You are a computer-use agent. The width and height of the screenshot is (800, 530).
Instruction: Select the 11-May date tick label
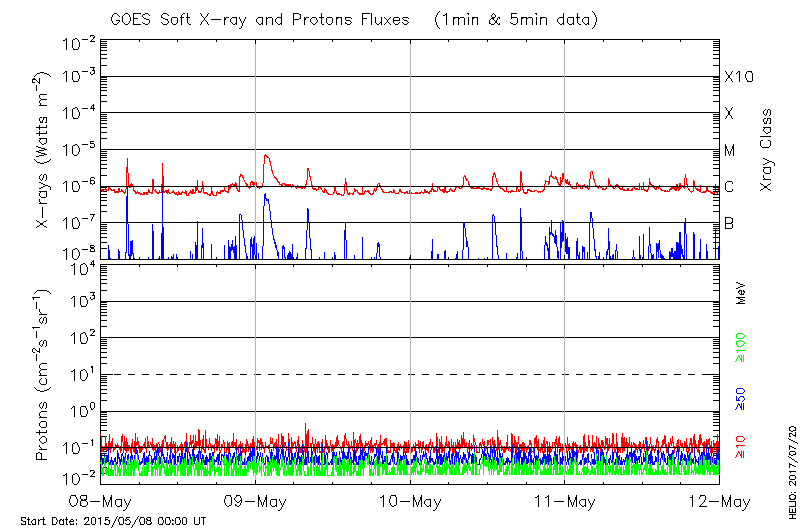[565, 501]
